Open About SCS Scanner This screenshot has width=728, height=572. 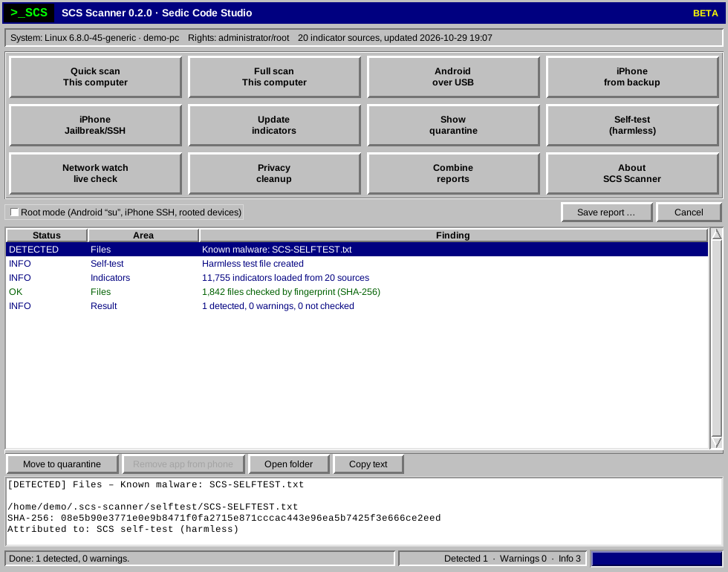coord(632,174)
